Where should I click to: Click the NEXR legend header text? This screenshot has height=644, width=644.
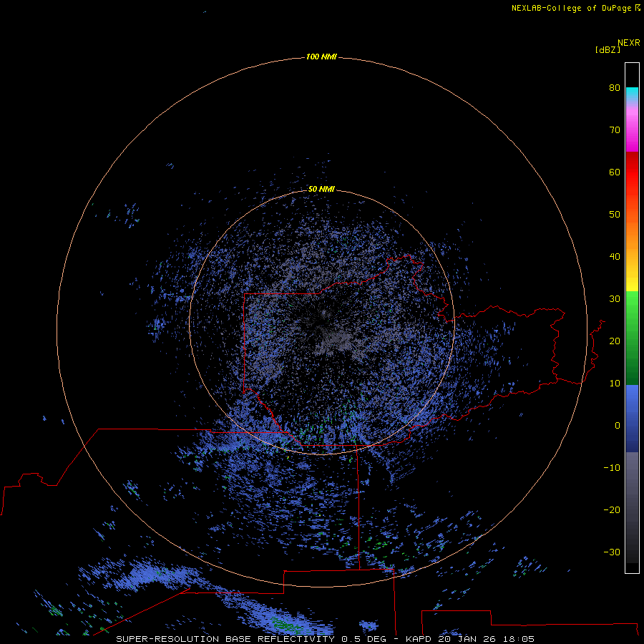point(628,43)
